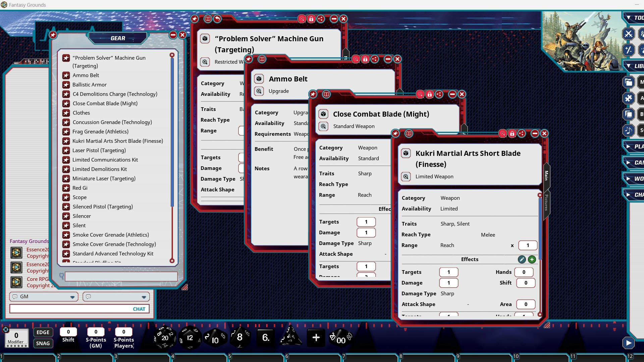Image resolution: width=644 pixels, height=362 pixels.
Task: Click the puzzle piece icon under Library
Action: (x=629, y=98)
